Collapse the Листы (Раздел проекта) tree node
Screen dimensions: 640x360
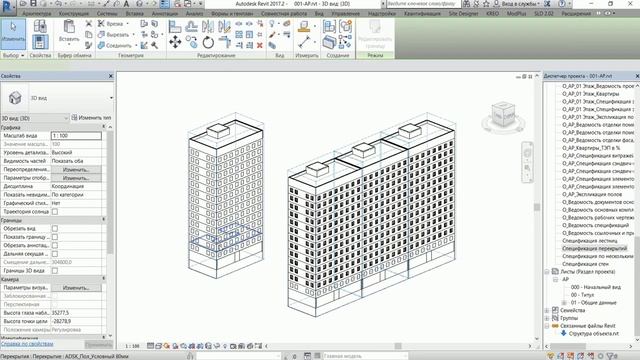point(547,272)
